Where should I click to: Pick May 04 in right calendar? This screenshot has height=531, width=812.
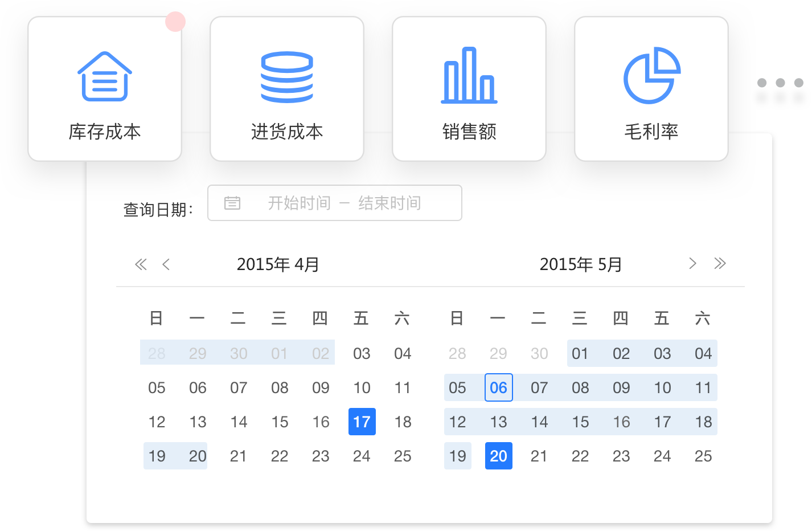[x=704, y=353]
